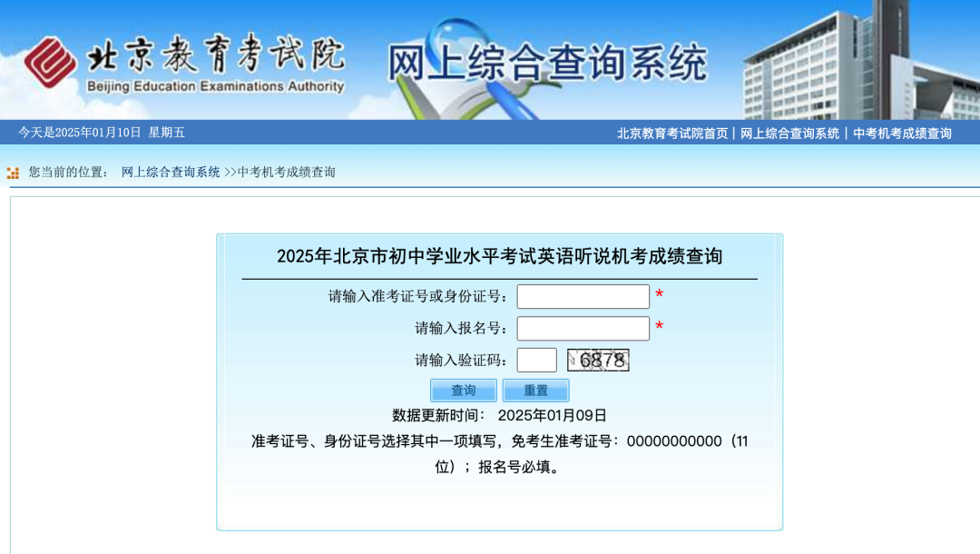Click the 查询 query button
This screenshot has height=554, width=980.
click(x=463, y=390)
